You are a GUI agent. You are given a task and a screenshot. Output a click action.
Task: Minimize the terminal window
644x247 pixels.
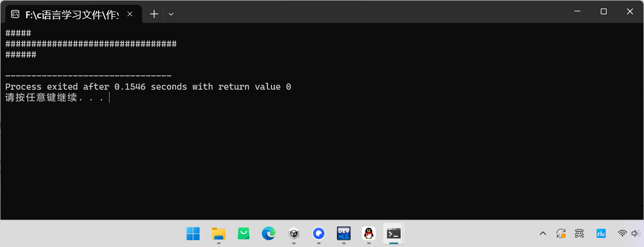(x=577, y=11)
